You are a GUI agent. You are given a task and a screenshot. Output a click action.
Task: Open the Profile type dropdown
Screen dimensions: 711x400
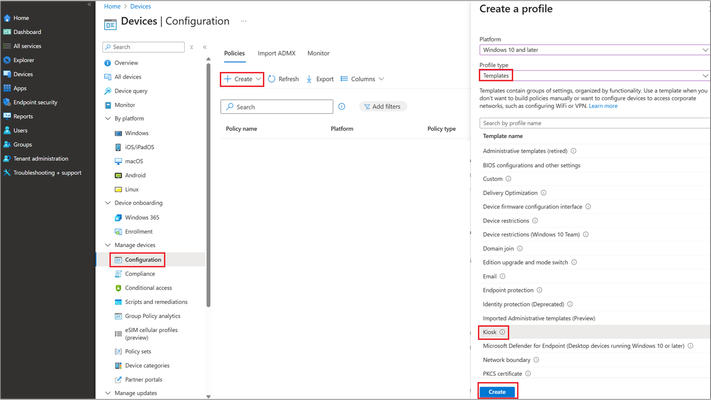coord(594,76)
